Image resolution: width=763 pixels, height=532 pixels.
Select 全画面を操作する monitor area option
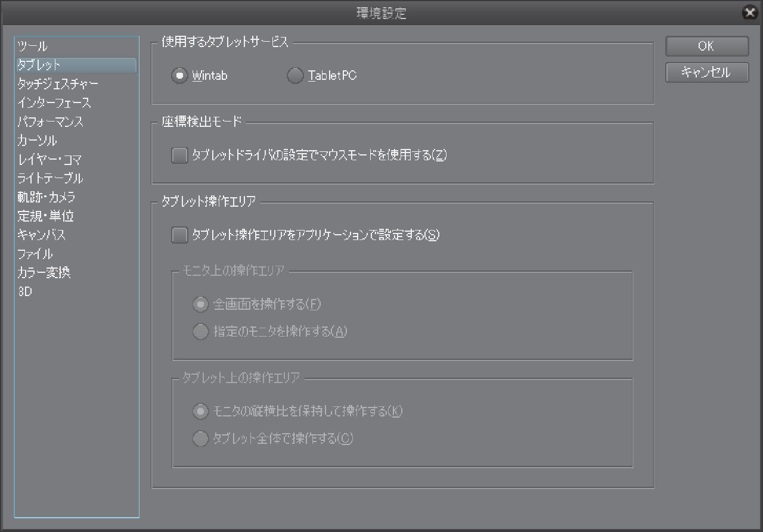coord(201,304)
